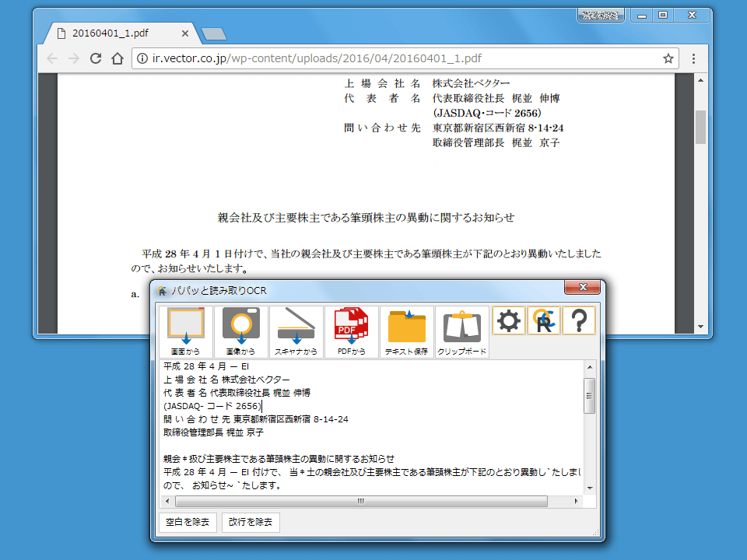Click 空白を除去 button
Screen dimensions: 747x560
coord(188,522)
